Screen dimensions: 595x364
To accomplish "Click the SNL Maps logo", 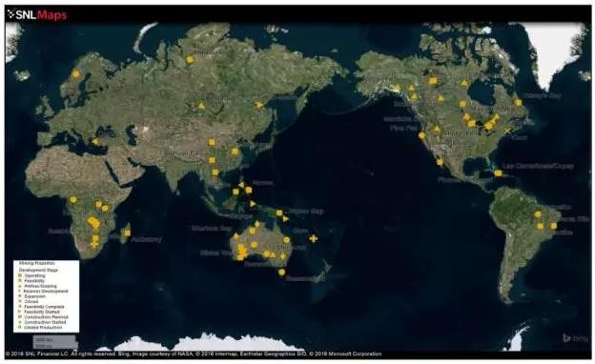I will click(x=37, y=15).
